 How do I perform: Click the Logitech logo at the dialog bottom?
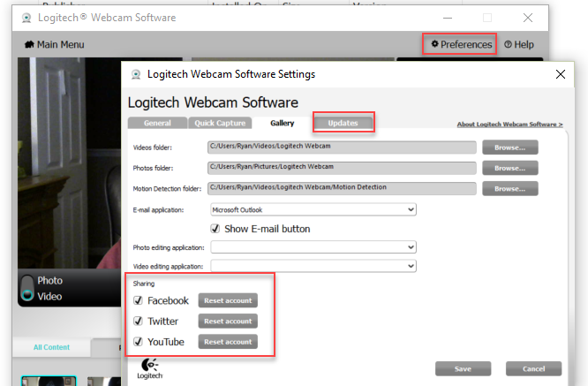149,368
